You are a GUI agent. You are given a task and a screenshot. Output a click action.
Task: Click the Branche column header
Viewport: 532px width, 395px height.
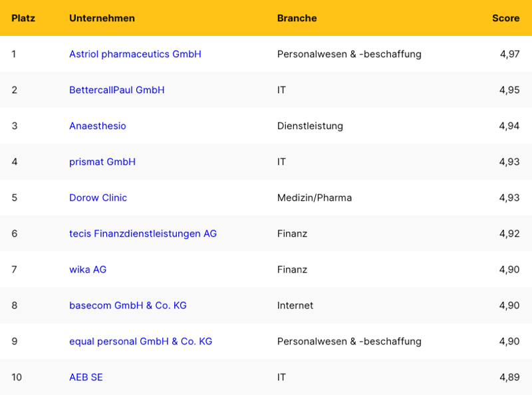(297, 18)
